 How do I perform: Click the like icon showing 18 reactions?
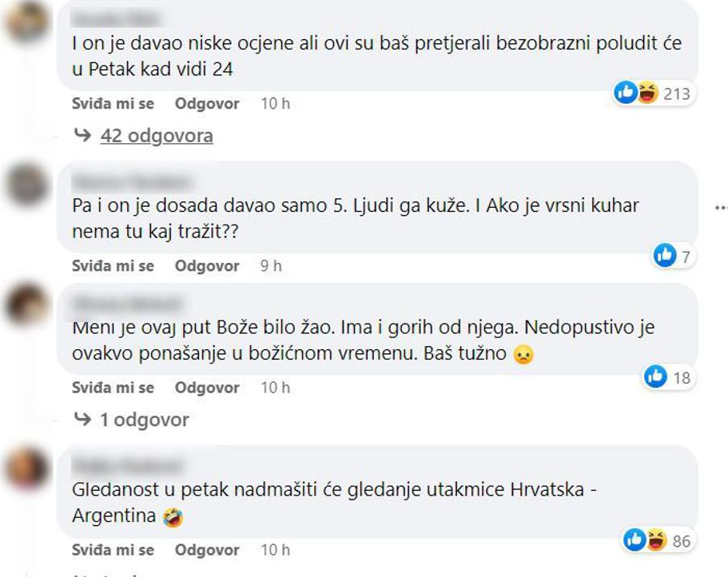pyautogui.click(x=655, y=376)
